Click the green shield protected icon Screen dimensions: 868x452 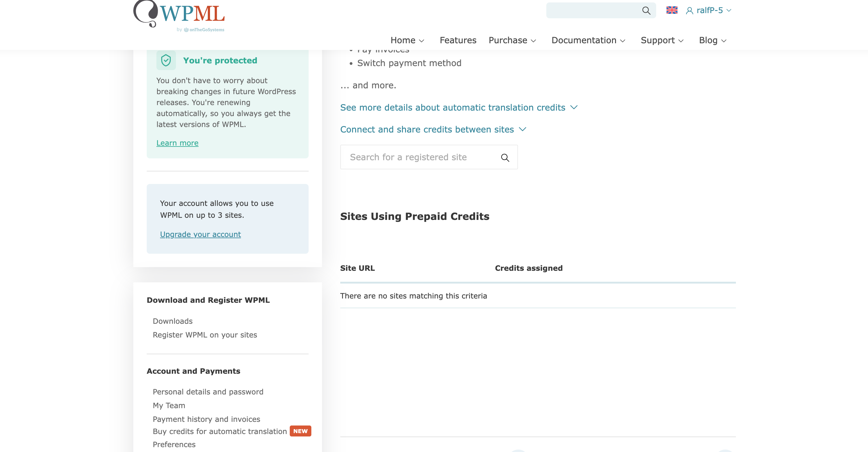pyautogui.click(x=166, y=60)
